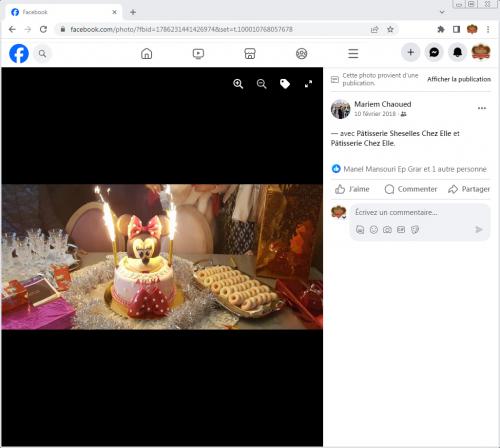Click the J'aime button
Screen dimensions: 500x448
[352, 189]
